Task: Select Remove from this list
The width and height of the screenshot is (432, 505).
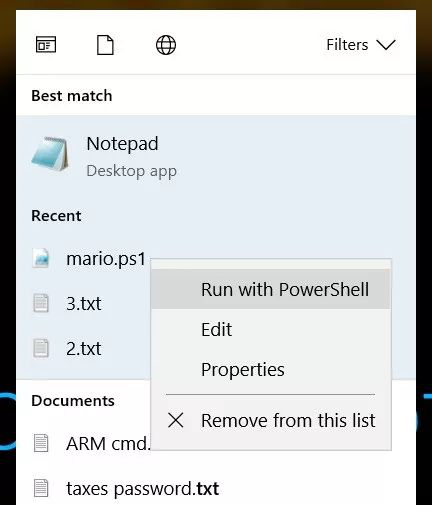Action: (x=271, y=420)
